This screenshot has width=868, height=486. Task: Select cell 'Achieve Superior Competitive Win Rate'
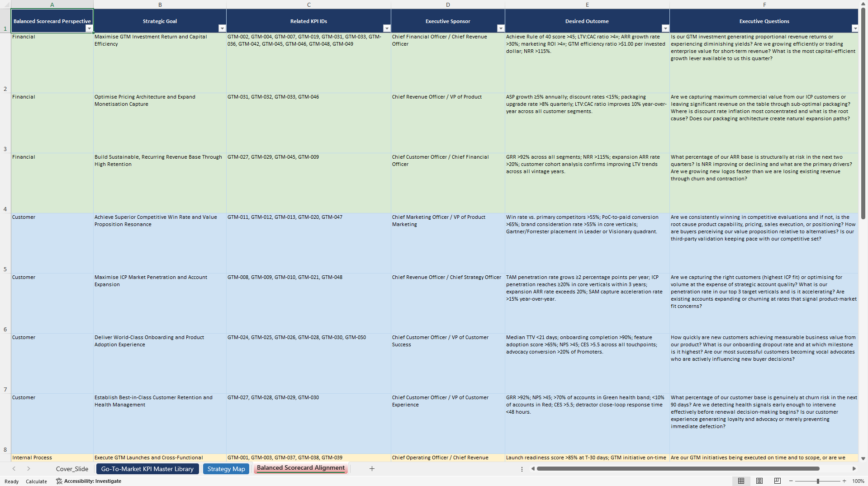(160, 243)
